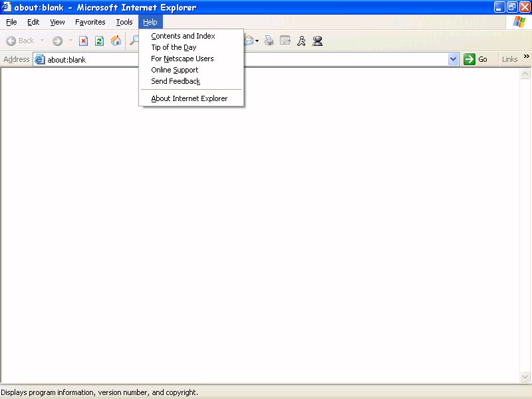Open the File menu
The width and height of the screenshot is (532, 399).
tap(11, 22)
